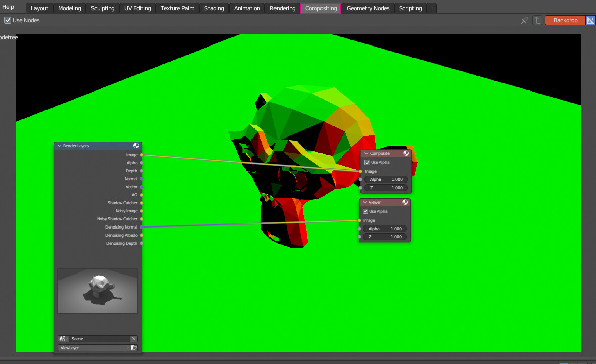Click the Noisy Image output socket
This screenshot has width=596, height=364.
coord(142,211)
